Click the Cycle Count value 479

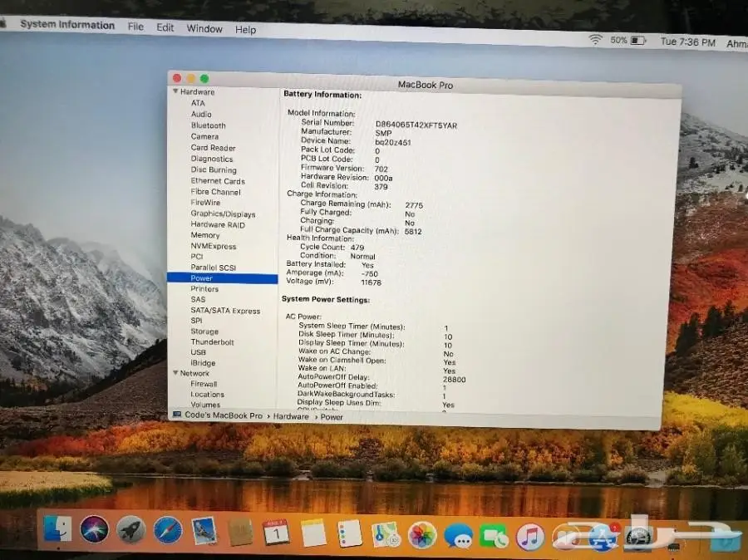point(357,248)
